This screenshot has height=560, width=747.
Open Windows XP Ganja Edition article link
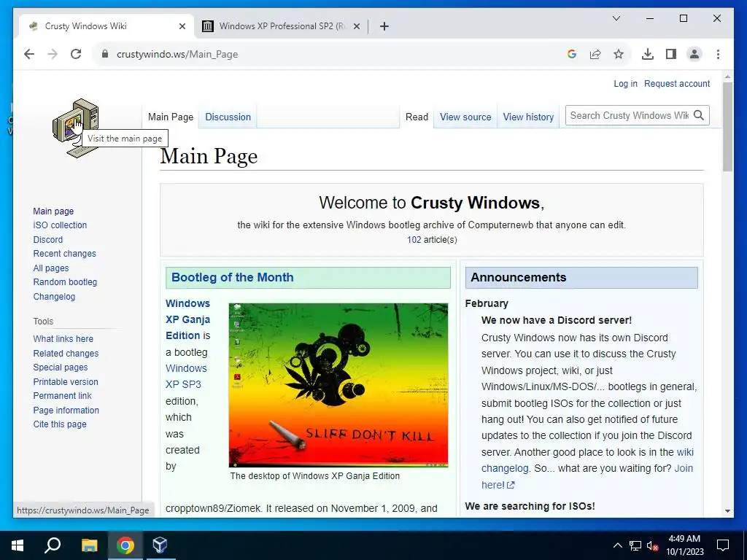pyautogui.click(x=187, y=319)
